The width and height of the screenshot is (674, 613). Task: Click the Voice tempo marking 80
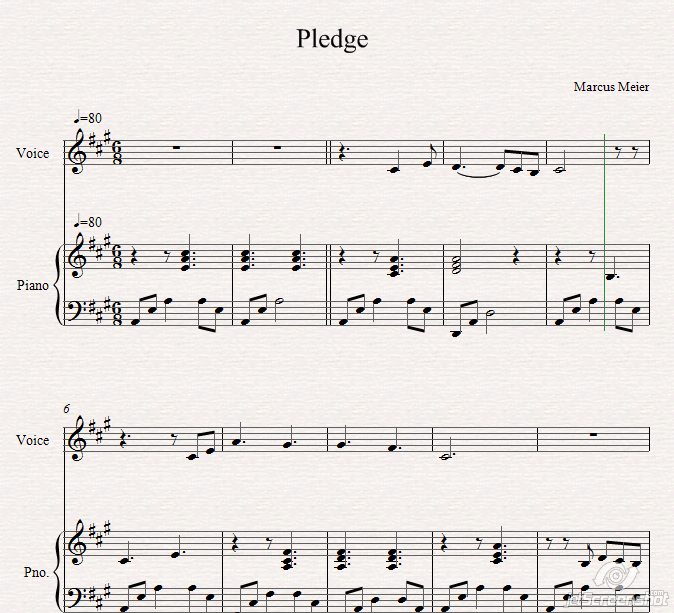tap(87, 117)
